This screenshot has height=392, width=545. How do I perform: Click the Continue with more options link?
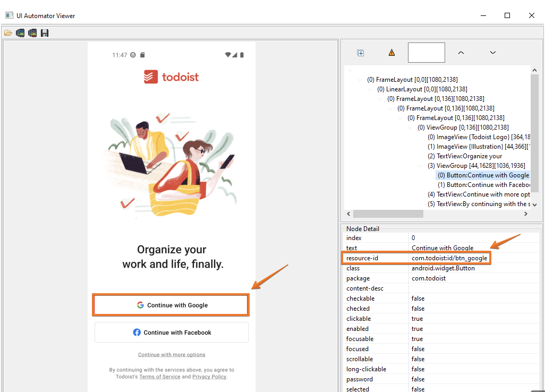pyautogui.click(x=172, y=354)
